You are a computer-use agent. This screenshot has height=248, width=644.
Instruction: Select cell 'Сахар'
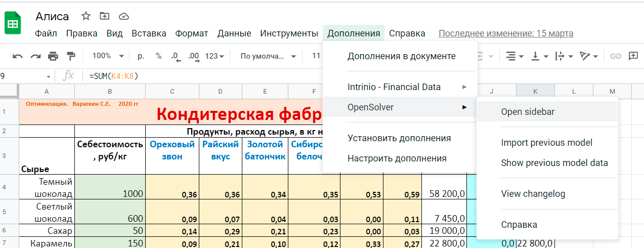[x=47, y=231]
